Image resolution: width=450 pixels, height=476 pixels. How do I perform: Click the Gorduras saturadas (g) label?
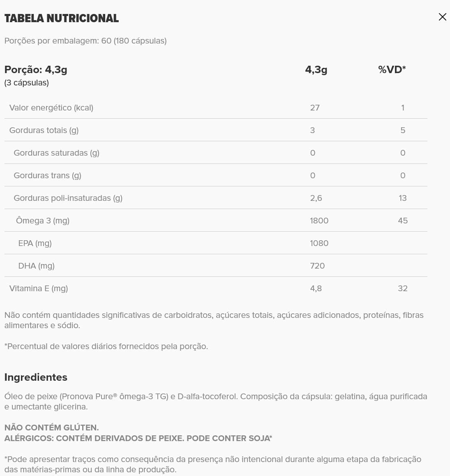coord(56,153)
